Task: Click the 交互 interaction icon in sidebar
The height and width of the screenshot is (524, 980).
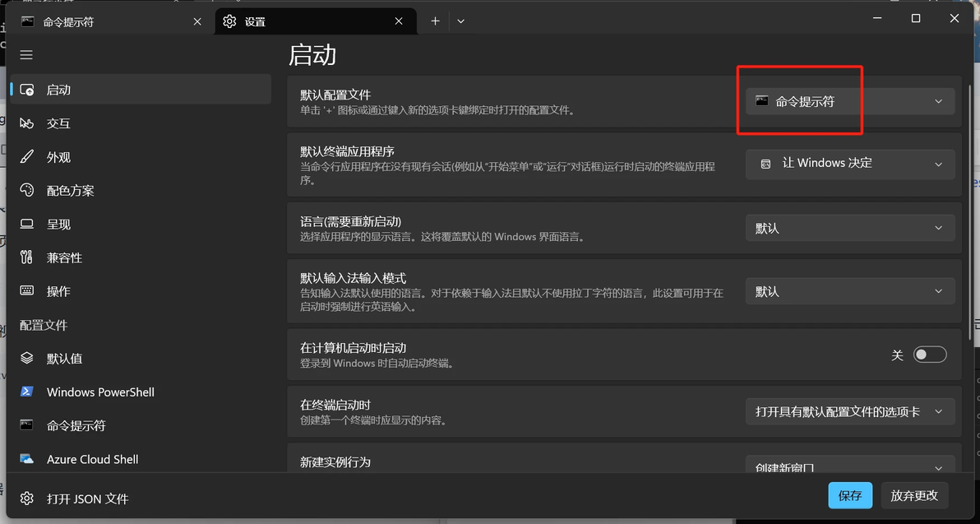Action: (27, 123)
